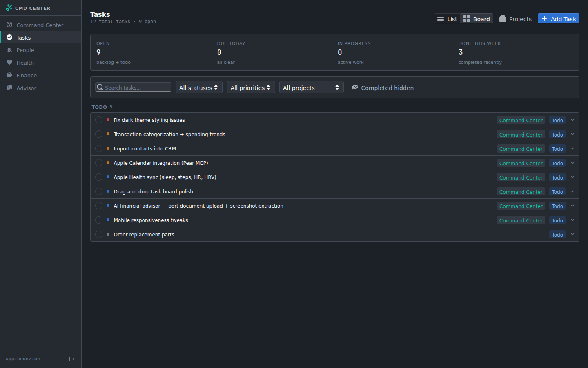Viewport: 588px width, 368px height.
Task: Open the Finance section
Action: 40,75
